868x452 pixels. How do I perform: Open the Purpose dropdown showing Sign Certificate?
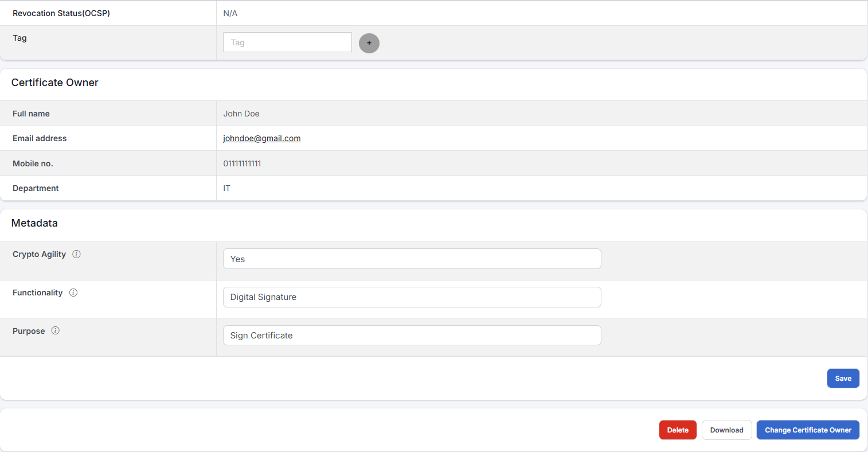tap(412, 335)
